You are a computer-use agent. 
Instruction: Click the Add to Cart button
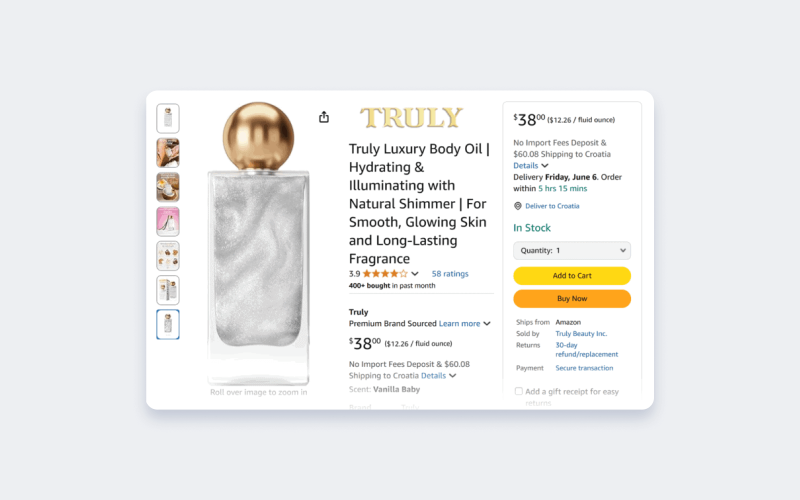[572, 276]
